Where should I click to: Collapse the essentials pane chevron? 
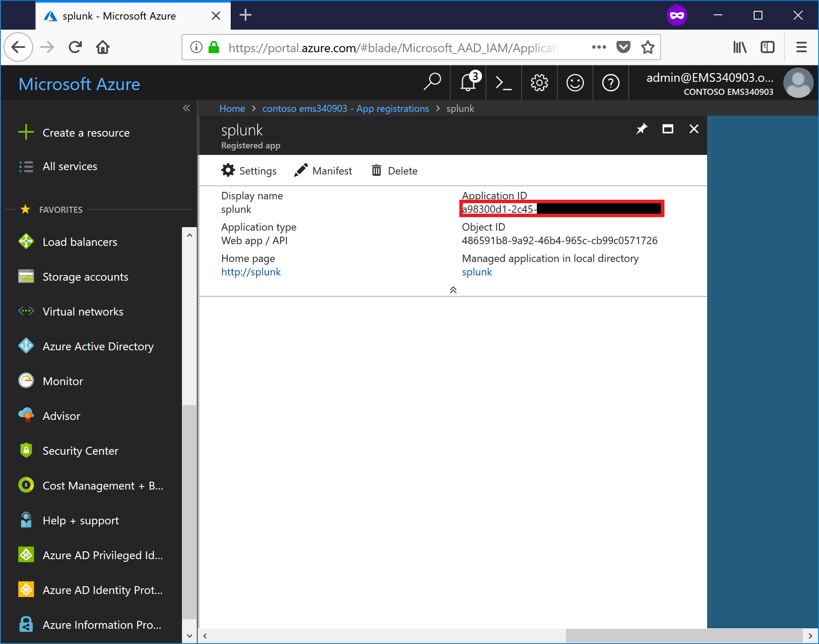click(453, 289)
